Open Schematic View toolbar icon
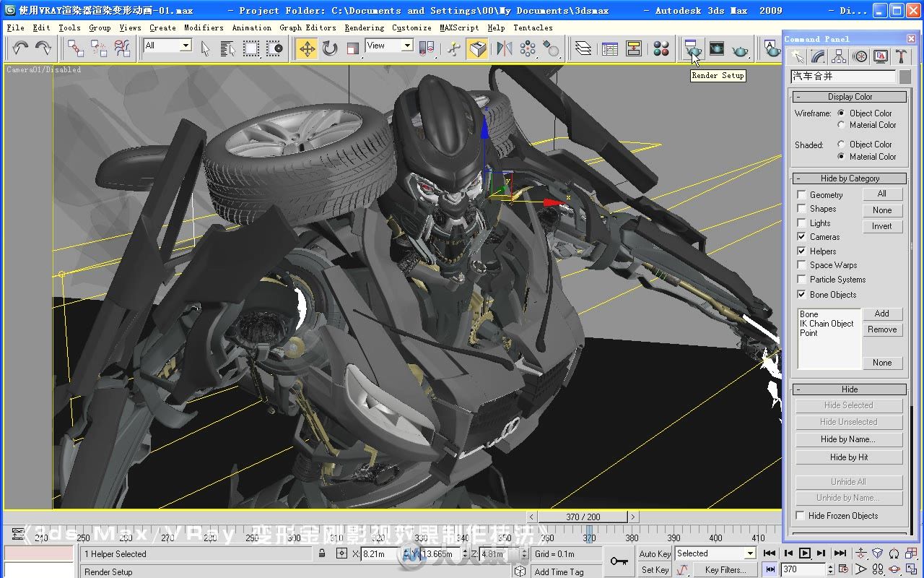 [x=634, y=48]
